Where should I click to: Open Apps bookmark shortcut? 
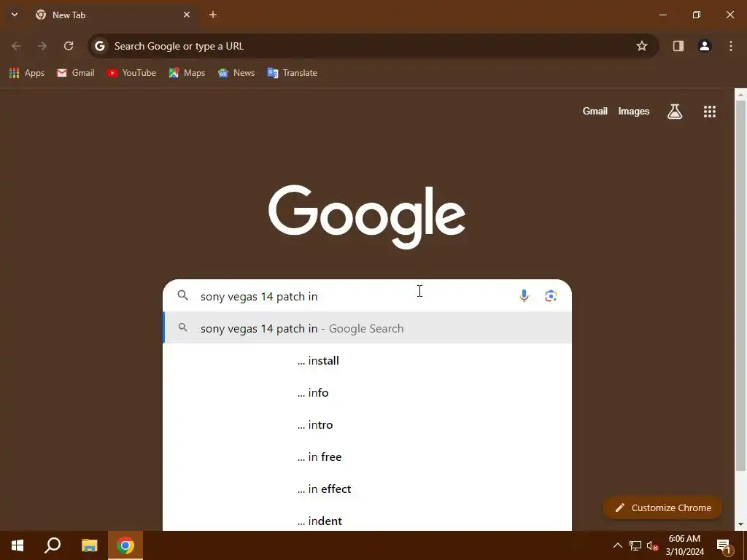tap(27, 73)
